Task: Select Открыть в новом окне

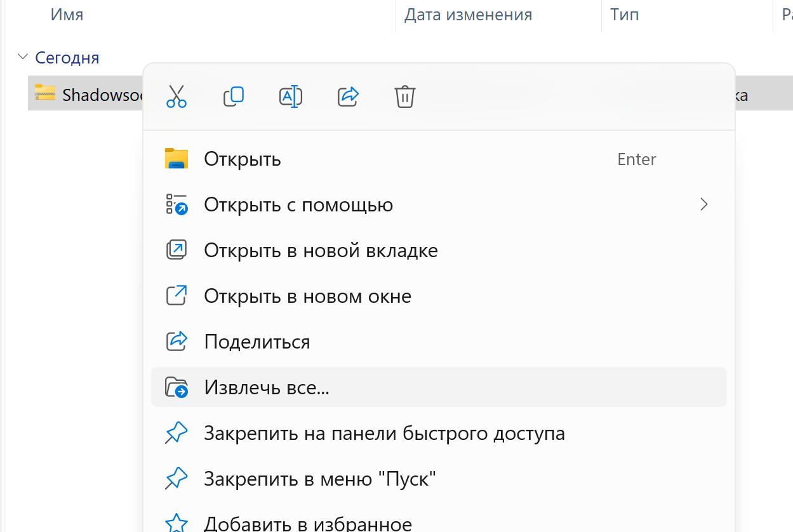Action: pyautogui.click(x=307, y=296)
